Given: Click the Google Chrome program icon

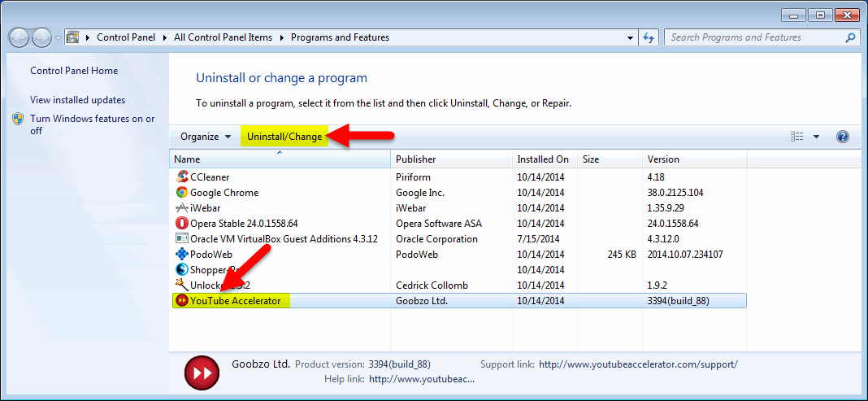Looking at the screenshot, I should [x=181, y=193].
